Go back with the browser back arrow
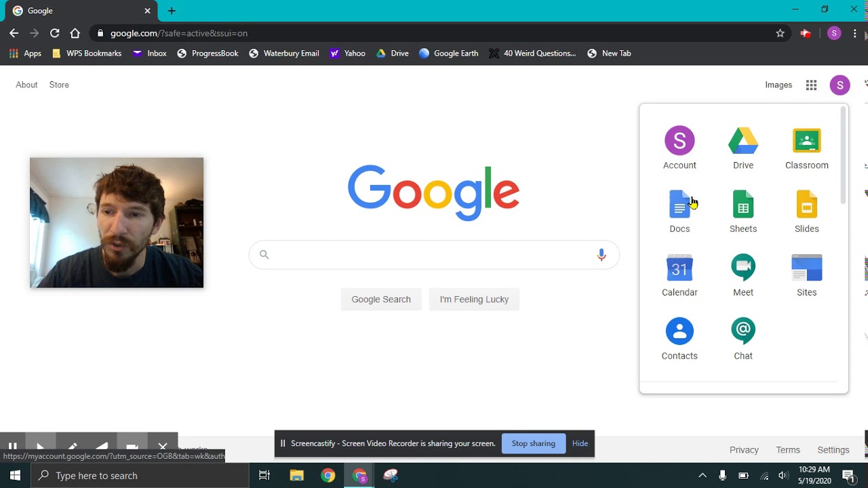Viewport: 868px width, 488px height. tap(14, 33)
